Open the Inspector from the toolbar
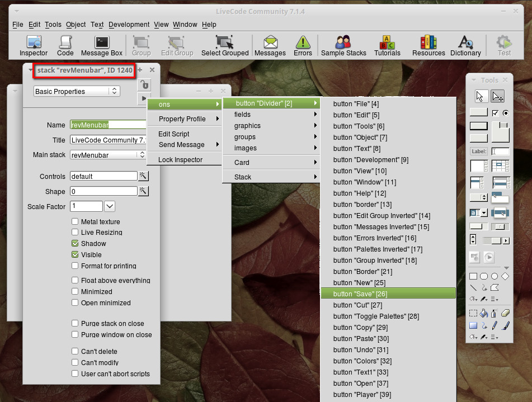This screenshot has width=532, height=402. (x=34, y=46)
